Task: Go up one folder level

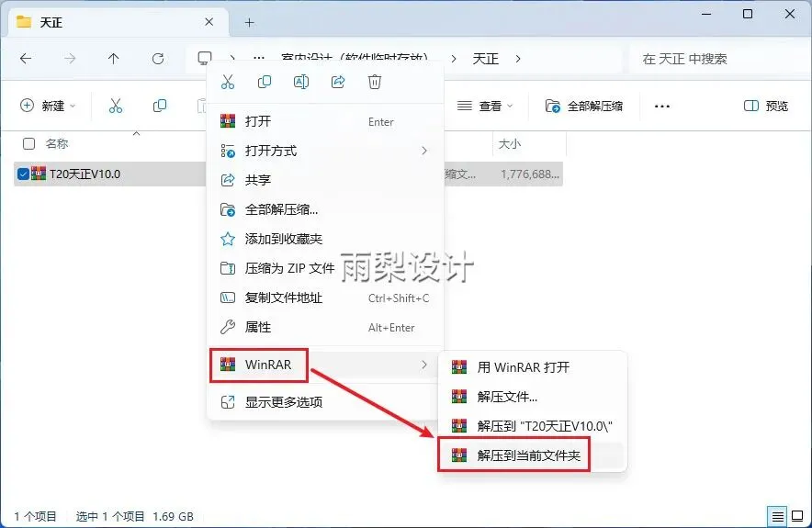Action: click(x=113, y=59)
